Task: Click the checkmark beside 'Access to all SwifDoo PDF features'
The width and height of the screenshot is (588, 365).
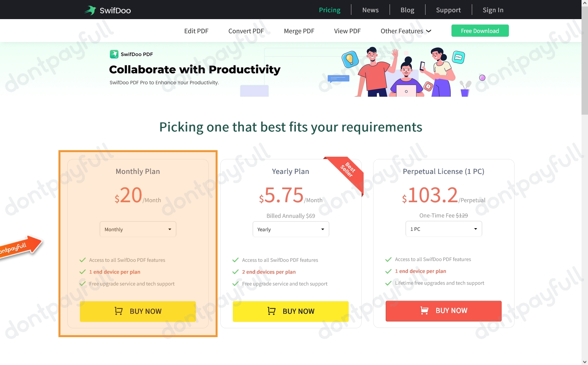Action: click(x=83, y=260)
